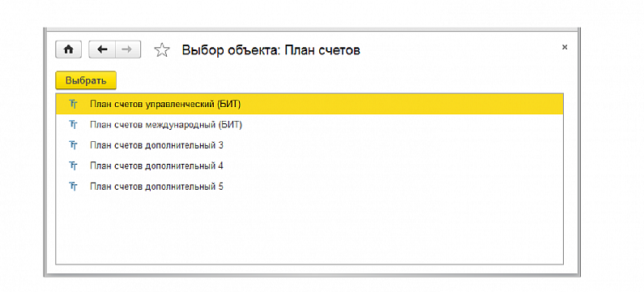Image resolution: width=644 pixels, height=292 pixels.
Task: Add form to favorites with star
Action: point(162,50)
